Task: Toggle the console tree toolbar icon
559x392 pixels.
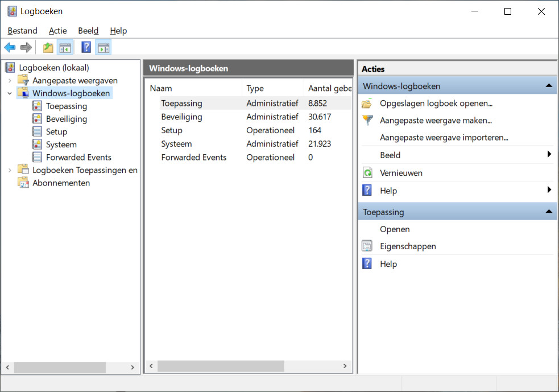Action: pyautogui.click(x=65, y=48)
